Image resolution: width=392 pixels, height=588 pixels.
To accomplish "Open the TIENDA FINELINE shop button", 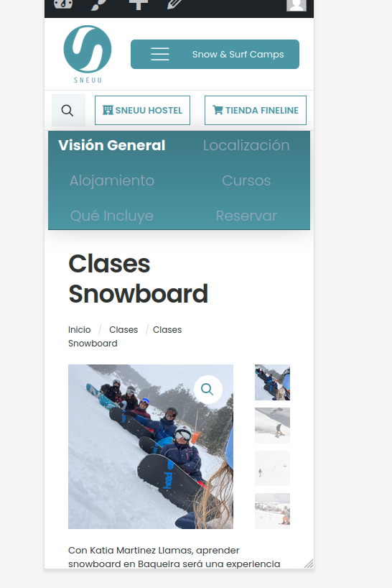I will pyautogui.click(x=256, y=110).
